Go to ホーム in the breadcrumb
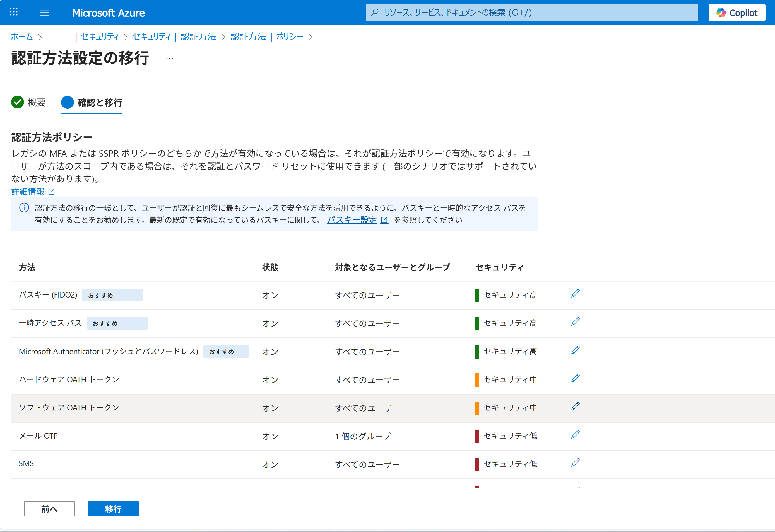 22,37
